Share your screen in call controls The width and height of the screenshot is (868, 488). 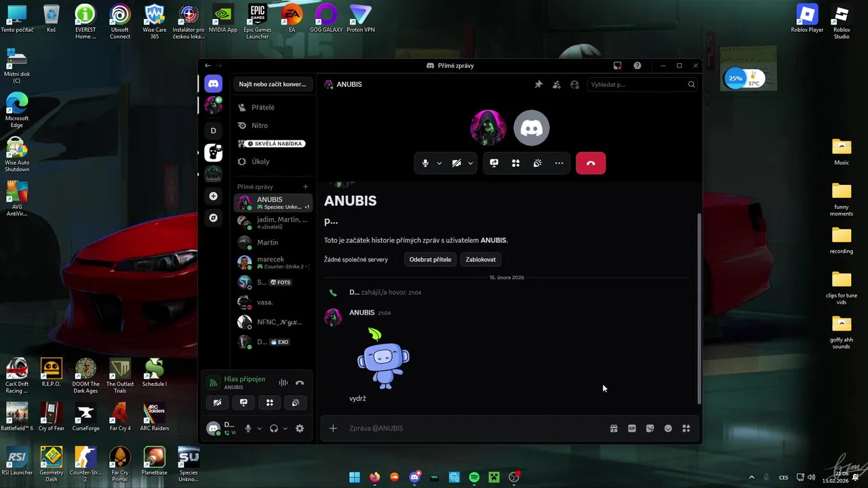point(494,163)
